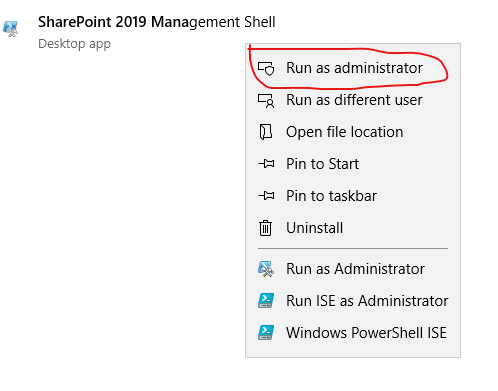This screenshot has width=498, height=391.
Task: Choose Uninstall from the context menu
Action: pos(353,228)
